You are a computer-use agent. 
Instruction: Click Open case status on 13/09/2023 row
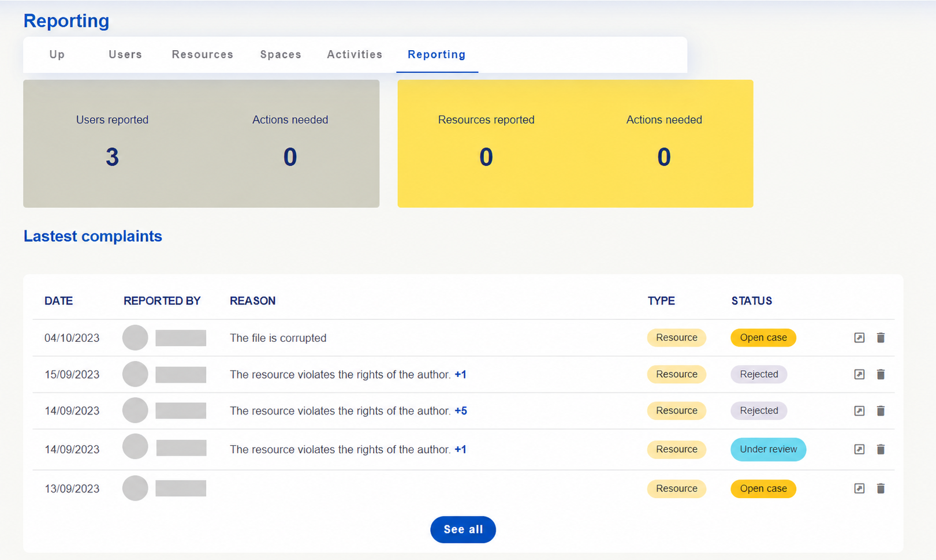click(763, 488)
